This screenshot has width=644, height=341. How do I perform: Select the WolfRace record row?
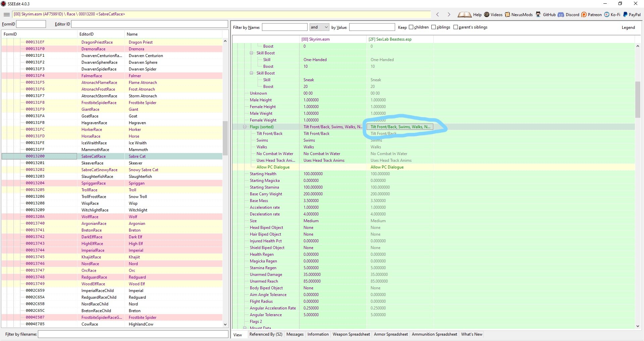(x=112, y=217)
